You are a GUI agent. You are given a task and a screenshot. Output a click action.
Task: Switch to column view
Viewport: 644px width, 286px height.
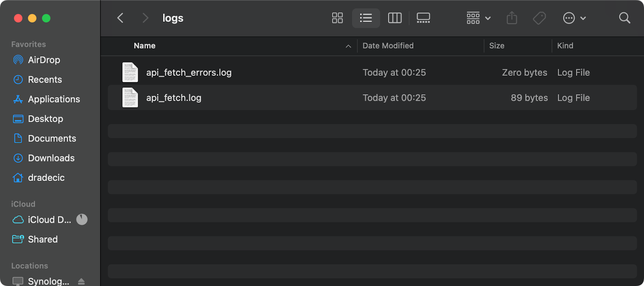tap(395, 18)
